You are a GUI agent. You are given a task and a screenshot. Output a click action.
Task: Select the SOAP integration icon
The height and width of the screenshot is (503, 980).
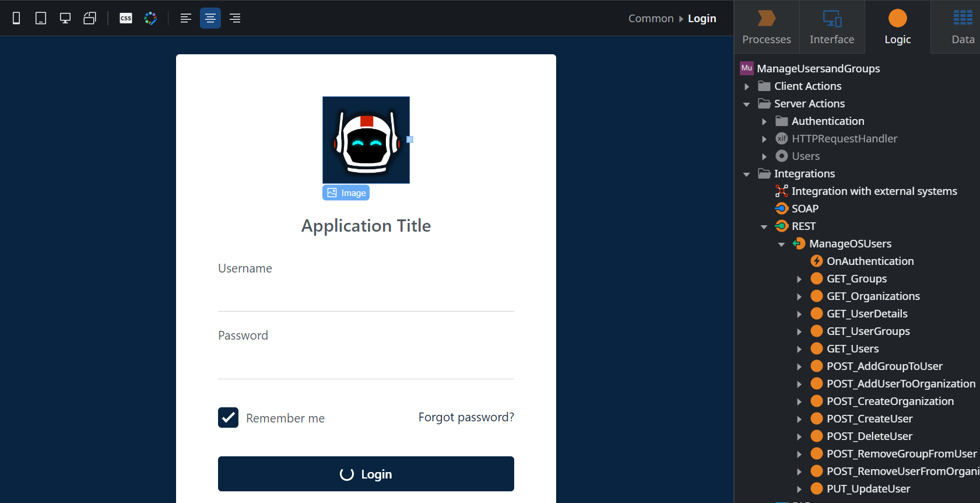coord(782,208)
